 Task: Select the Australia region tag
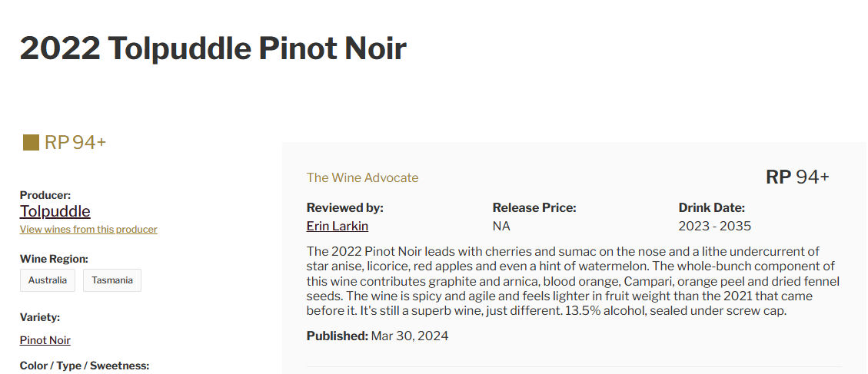coord(48,280)
